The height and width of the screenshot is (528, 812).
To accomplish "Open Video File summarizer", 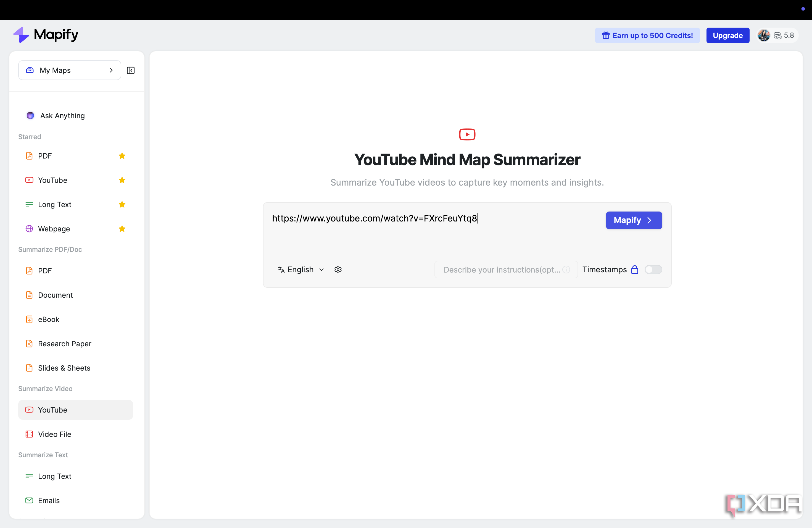I will 75,434.
